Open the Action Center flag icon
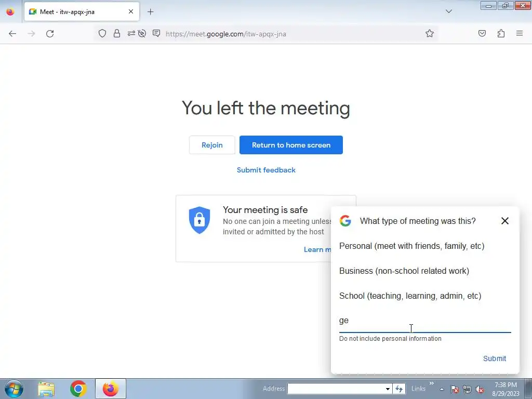Image resolution: width=532 pixels, height=399 pixels. click(x=455, y=389)
